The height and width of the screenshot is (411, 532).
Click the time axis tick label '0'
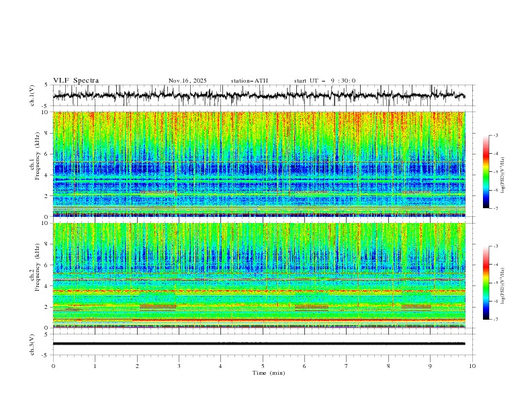53,366
